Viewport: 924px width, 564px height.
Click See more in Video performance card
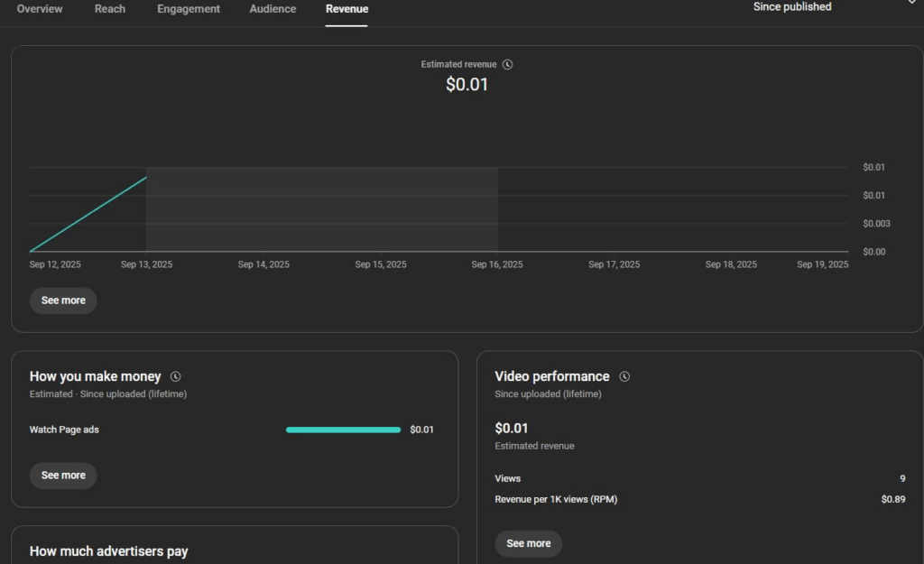click(528, 543)
